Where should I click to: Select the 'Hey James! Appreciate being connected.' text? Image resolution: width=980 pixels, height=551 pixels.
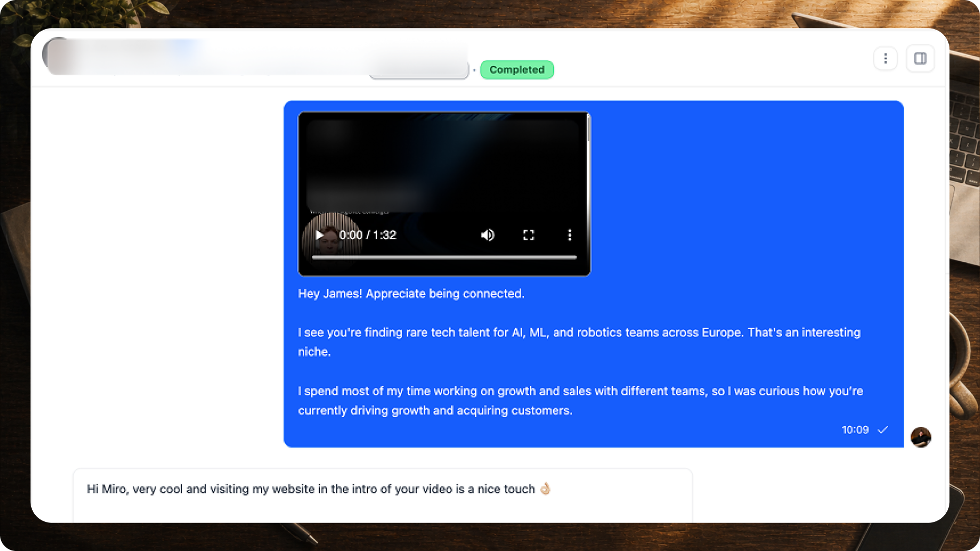tap(411, 294)
